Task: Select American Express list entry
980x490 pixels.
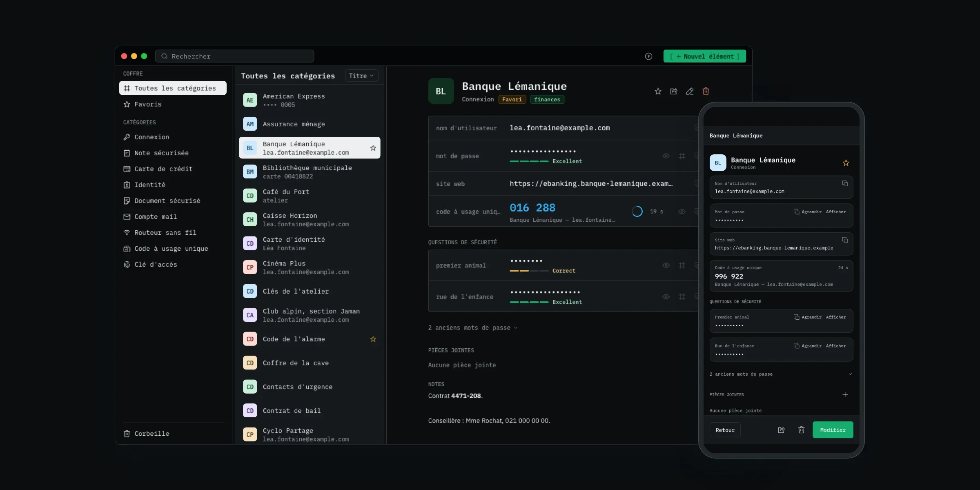Action: [x=310, y=100]
